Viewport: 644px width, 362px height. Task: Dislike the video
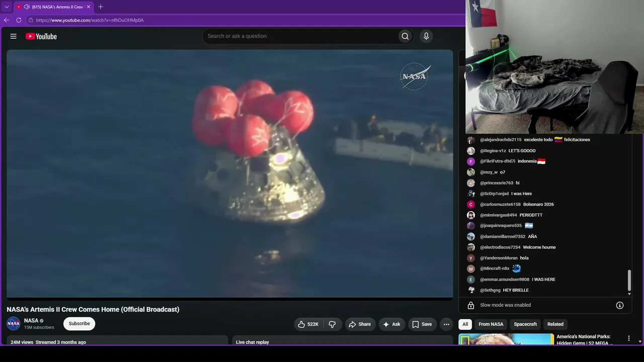332,324
